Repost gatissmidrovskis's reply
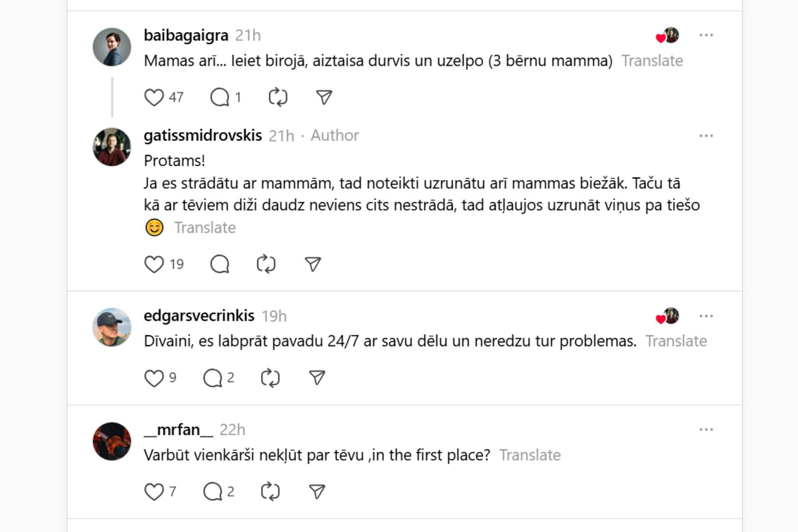The width and height of the screenshot is (798, 532). pyautogui.click(x=266, y=264)
